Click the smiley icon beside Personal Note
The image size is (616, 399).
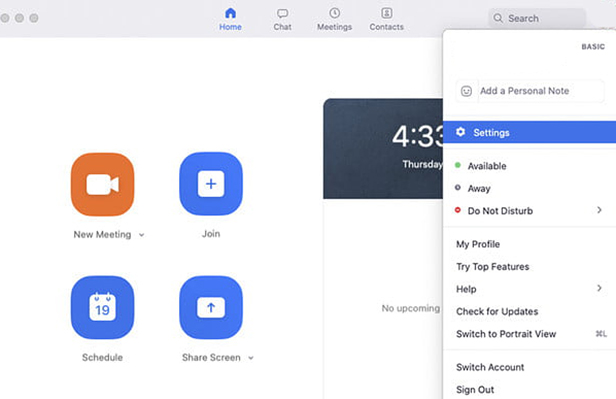click(466, 91)
